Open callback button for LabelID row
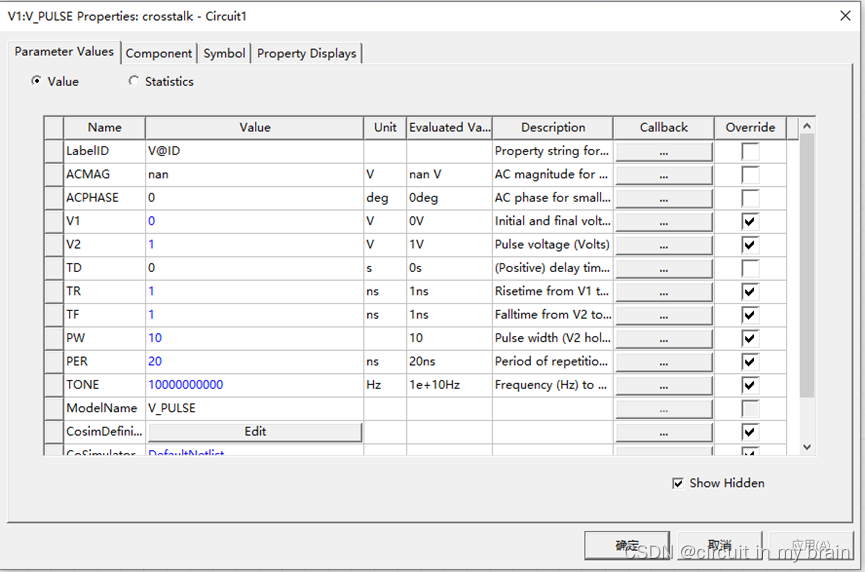865x572 pixels. (x=663, y=151)
